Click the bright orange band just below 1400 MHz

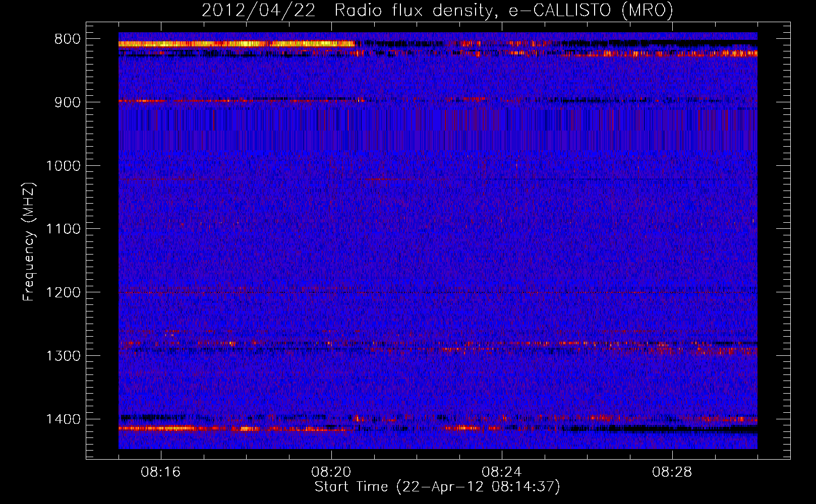232,428
